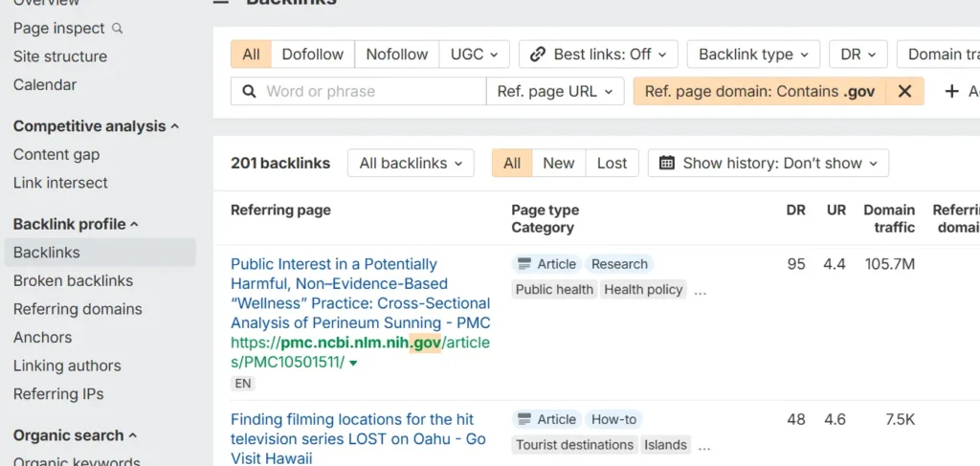980x466 pixels.
Task: Click the Islands tag
Action: point(665,445)
